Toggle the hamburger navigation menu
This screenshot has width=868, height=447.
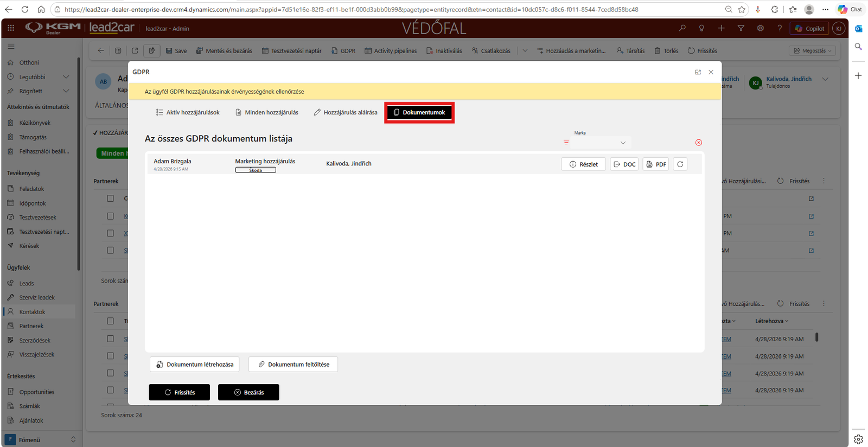(x=11, y=47)
